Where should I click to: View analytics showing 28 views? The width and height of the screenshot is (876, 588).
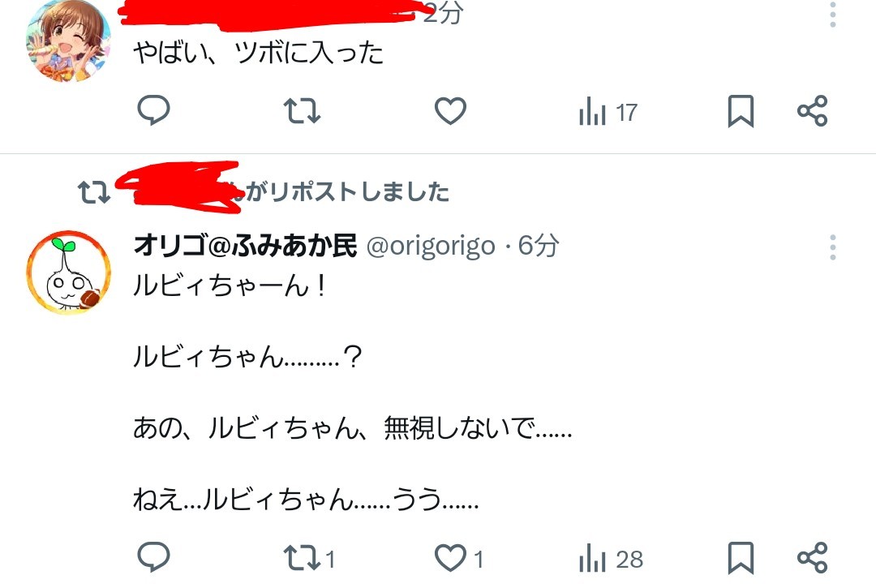pos(611,559)
